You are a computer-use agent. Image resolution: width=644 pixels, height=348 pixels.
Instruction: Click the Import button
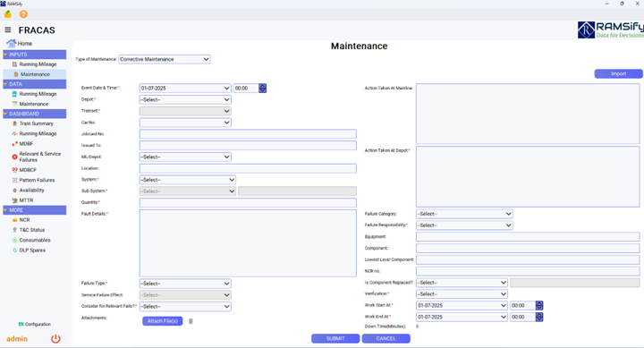coord(618,74)
